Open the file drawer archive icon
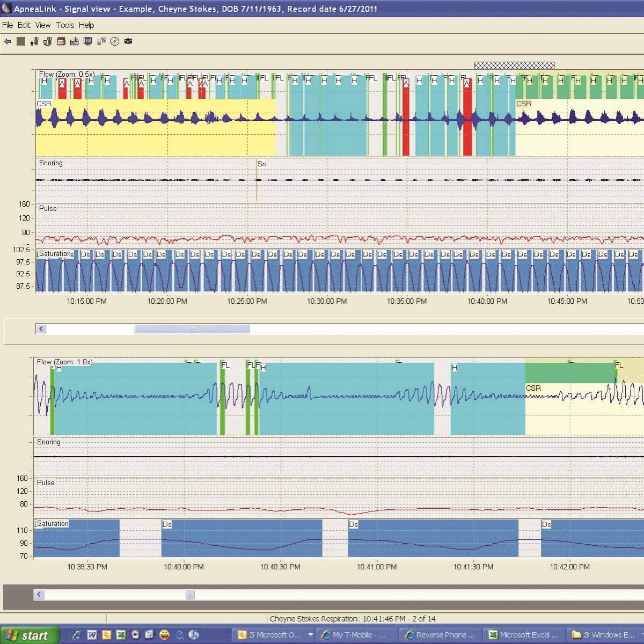 tap(61, 41)
